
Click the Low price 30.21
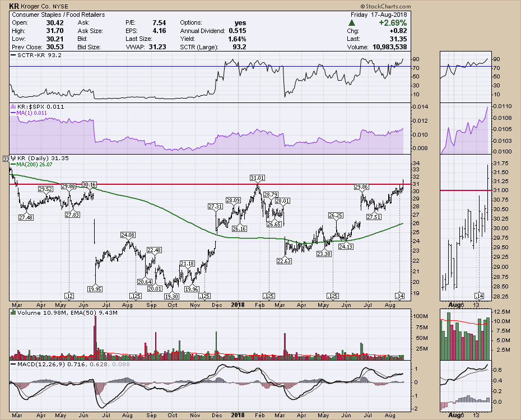coord(55,39)
